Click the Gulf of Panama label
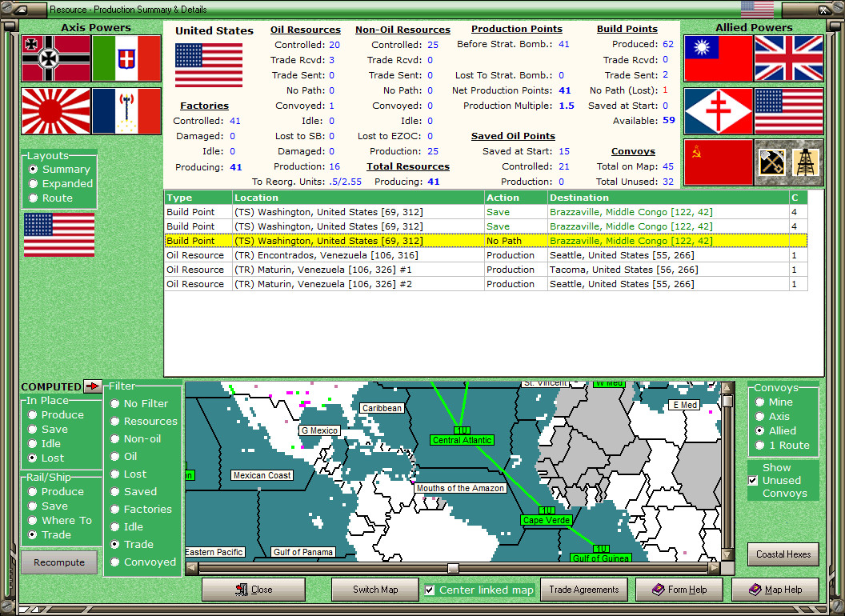The image size is (845, 616). pyautogui.click(x=302, y=552)
